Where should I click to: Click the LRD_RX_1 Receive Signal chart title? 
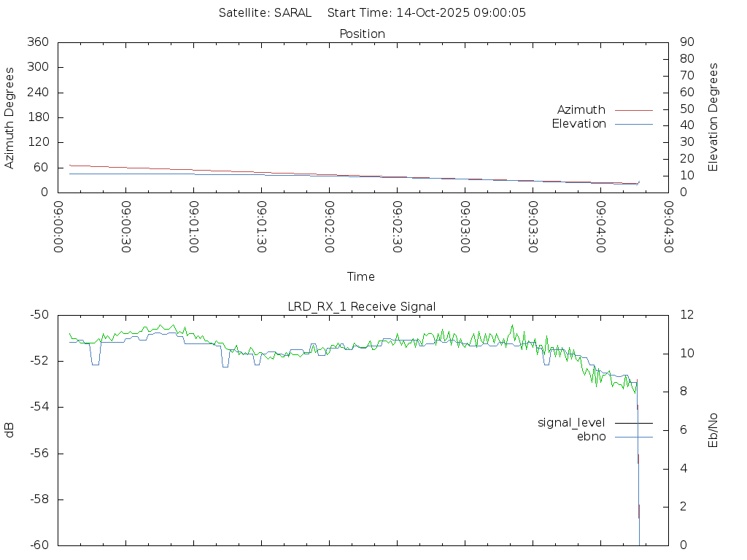(362, 306)
